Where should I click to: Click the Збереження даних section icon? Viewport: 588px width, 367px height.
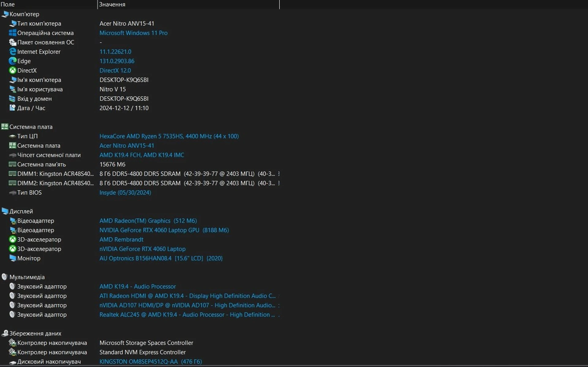tap(5, 333)
